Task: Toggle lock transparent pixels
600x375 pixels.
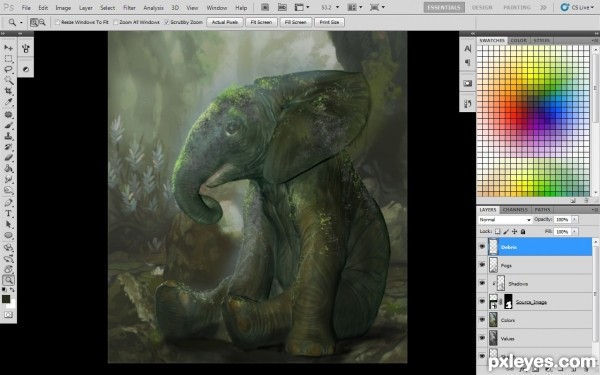Action: click(x=497, y=232)
